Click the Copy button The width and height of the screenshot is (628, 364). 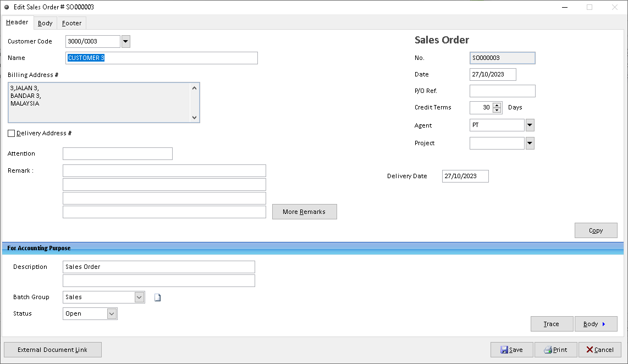596,230
